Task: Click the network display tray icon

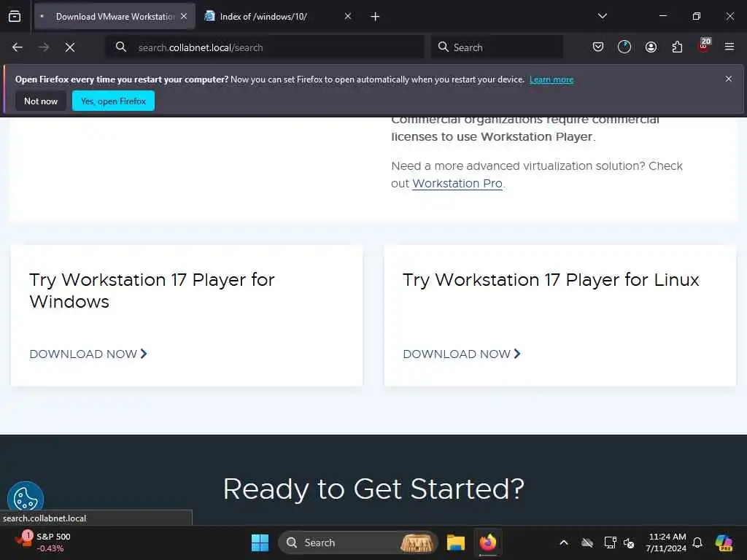Action: (x=610, y=542)
